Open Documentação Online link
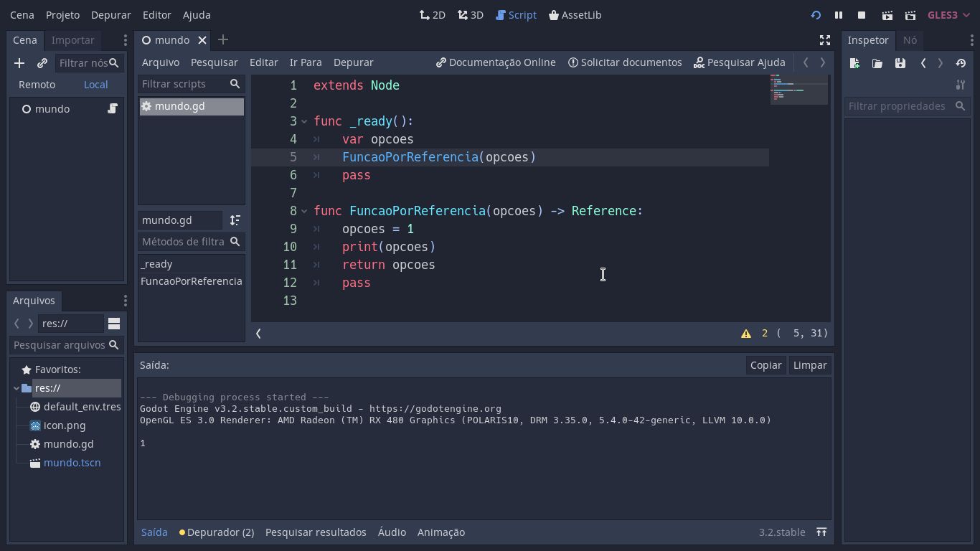 tap(496, 62)
